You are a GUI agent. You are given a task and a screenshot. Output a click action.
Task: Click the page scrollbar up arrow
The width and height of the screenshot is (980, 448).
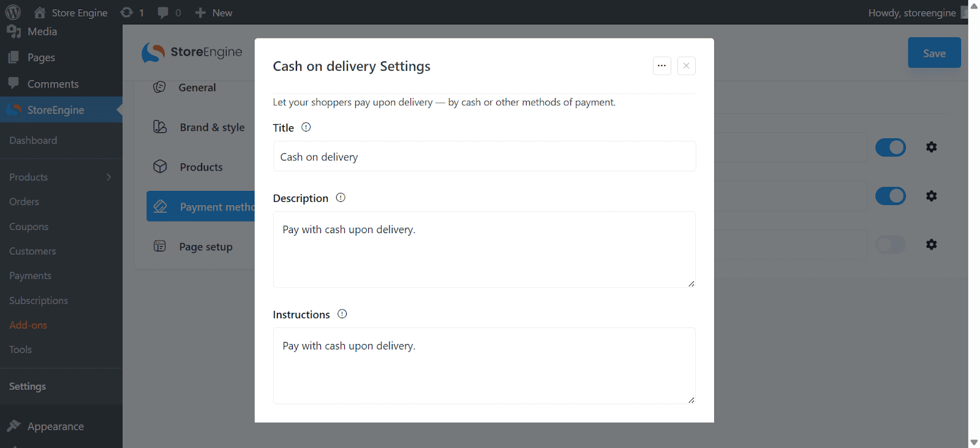(x=974, y=6)
